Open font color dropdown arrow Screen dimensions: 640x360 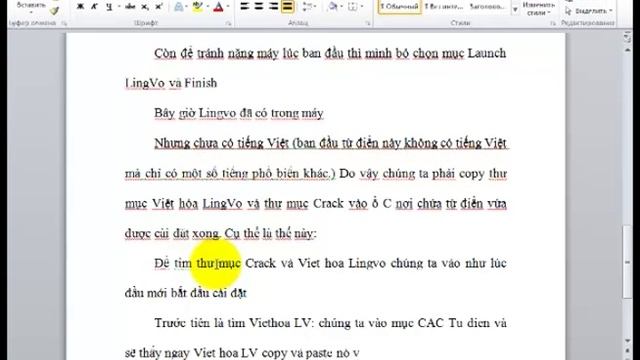tap(227, 7)
